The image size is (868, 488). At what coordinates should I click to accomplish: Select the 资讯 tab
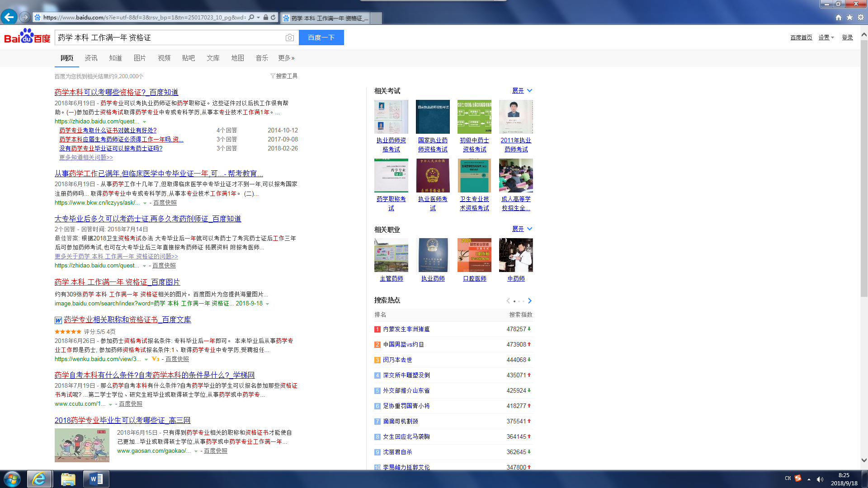pos(91,58)
